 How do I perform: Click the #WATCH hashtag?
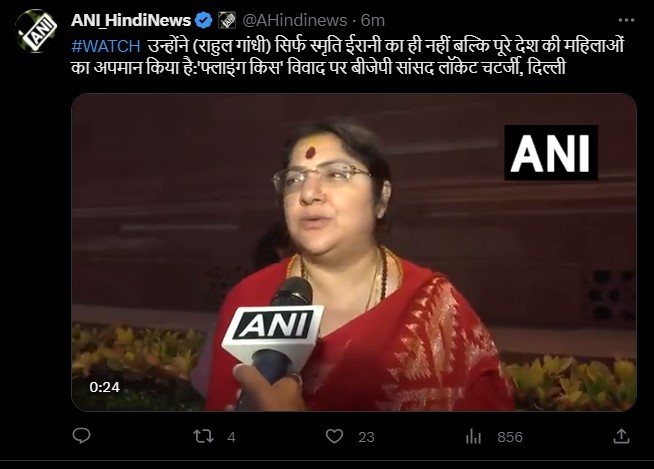106,46
